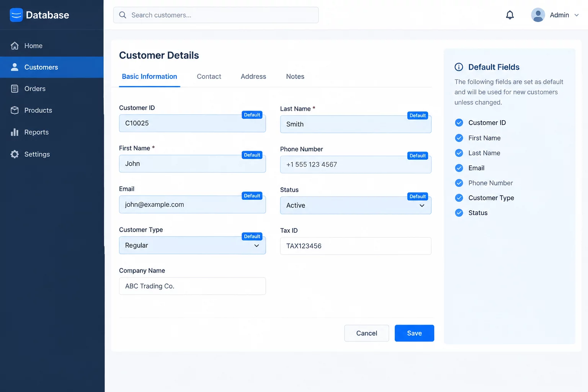The height and width of the screenshot is (392, 588).
Task: Switch to the Basic Information tab
Action: coord(149,77)
